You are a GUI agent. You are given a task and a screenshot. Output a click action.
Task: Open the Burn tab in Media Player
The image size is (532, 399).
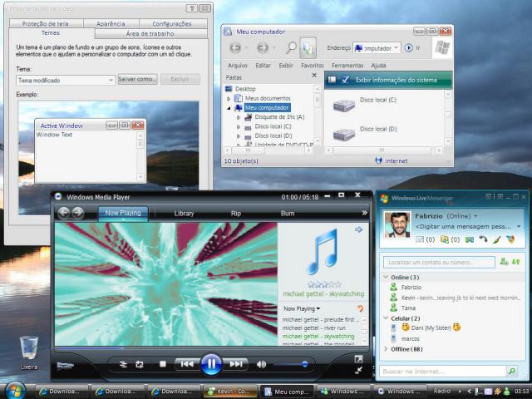288,214
